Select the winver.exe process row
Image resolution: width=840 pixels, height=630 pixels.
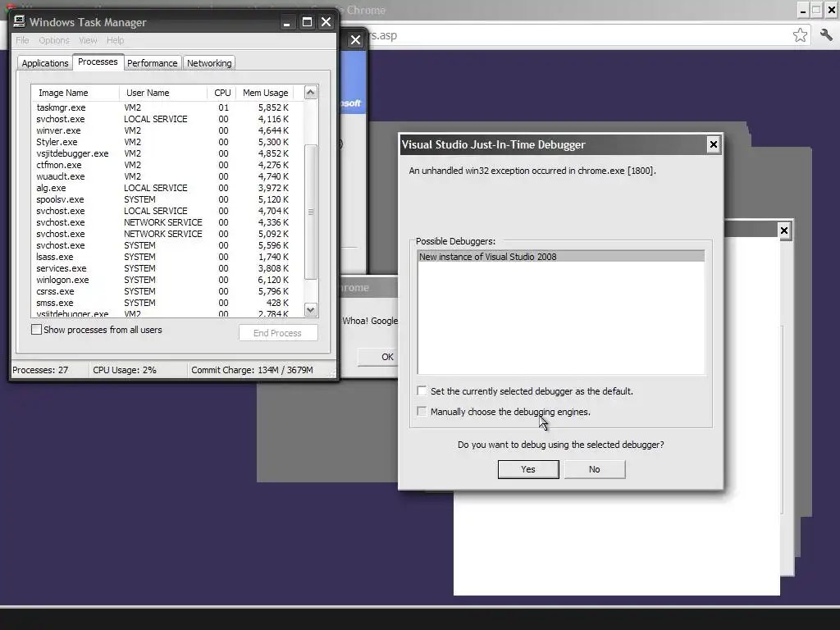167,130
